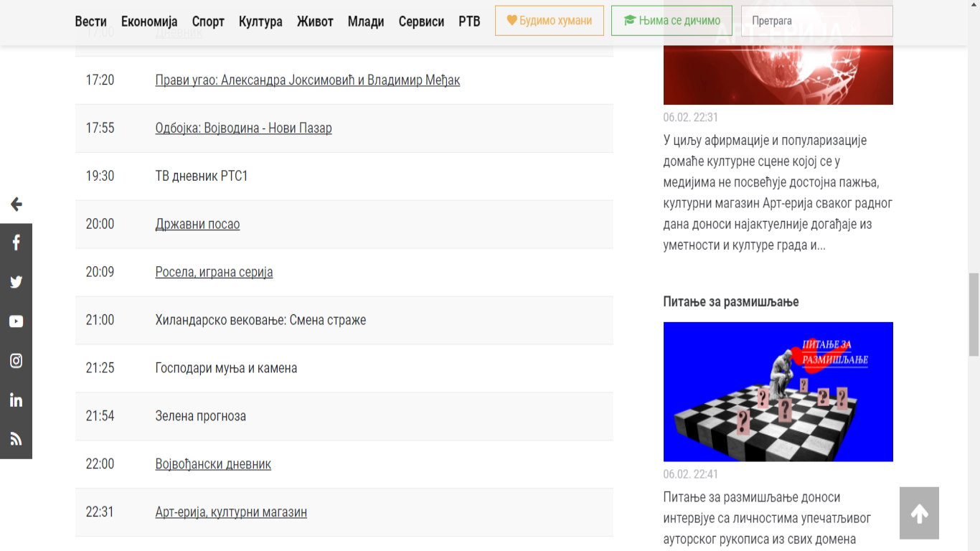
Task: Select Спорт in the navigation bar
Action: (208, 22)
